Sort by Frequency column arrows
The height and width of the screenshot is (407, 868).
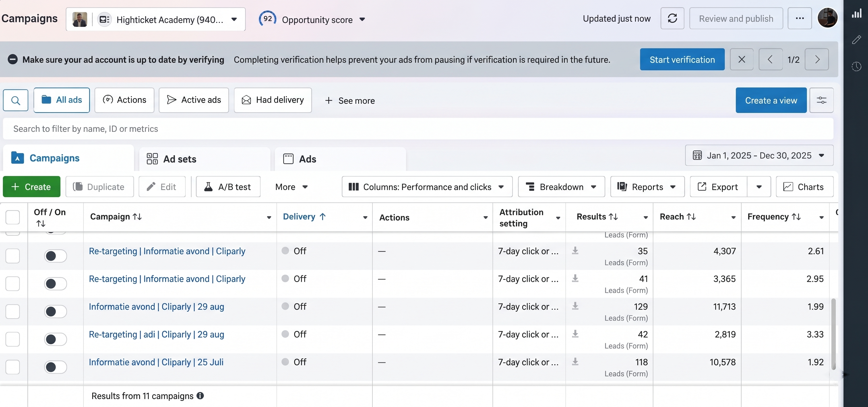coord(796,217)
